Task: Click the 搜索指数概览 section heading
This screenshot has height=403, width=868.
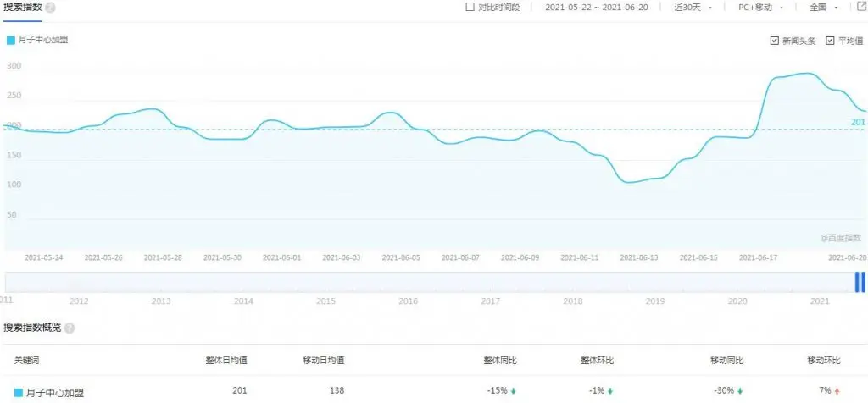Action: pos(32,328)
